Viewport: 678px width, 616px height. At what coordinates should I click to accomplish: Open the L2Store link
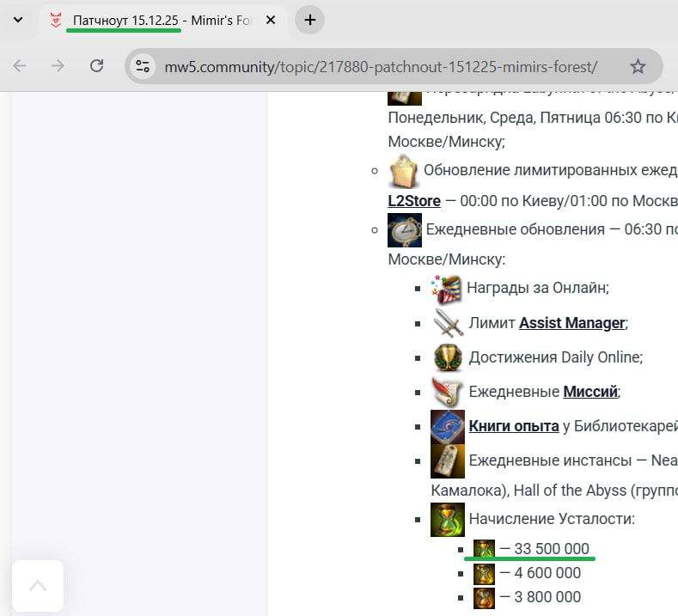(414, 201)
